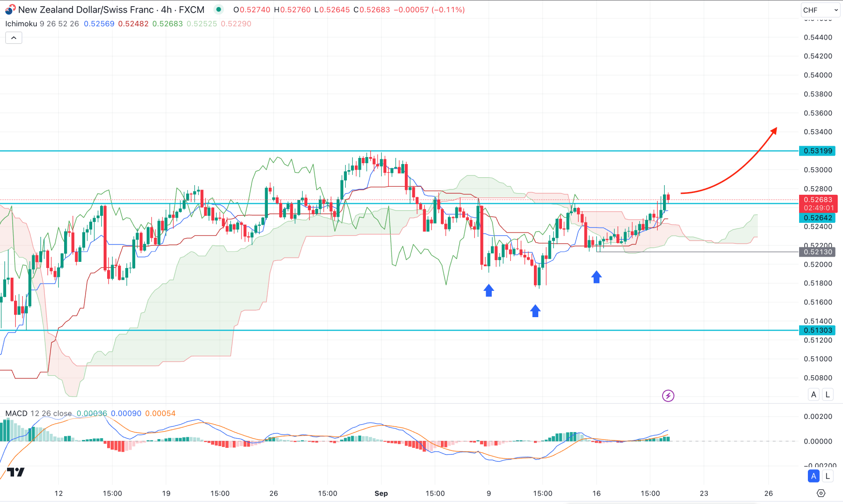The width and height of the screenshot is (843, 504).
Task: Click the TradingView logo
Action: point(16,472)
